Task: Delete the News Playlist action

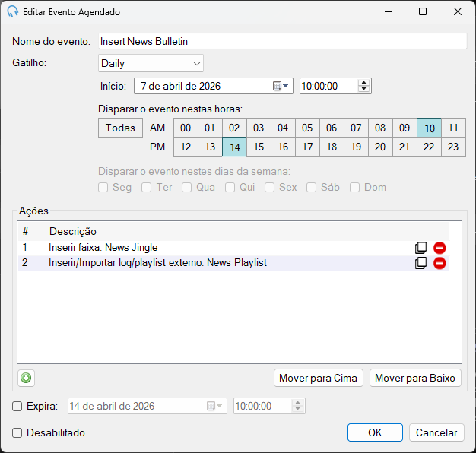Action: tap(440, 263)
